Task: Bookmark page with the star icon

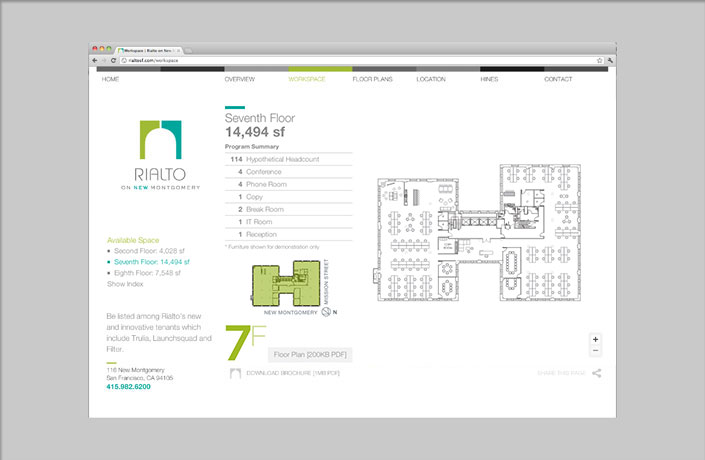Action: tap(599, 60)
